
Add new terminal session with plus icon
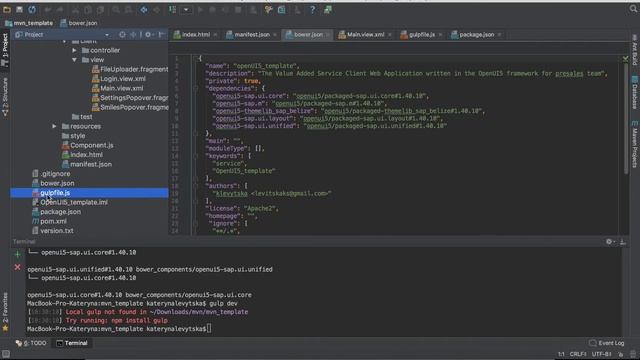coord(17,254)
